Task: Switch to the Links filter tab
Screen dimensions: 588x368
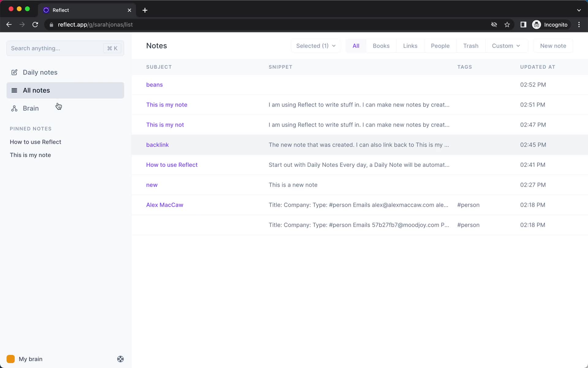Action: [x=410, y=46]
